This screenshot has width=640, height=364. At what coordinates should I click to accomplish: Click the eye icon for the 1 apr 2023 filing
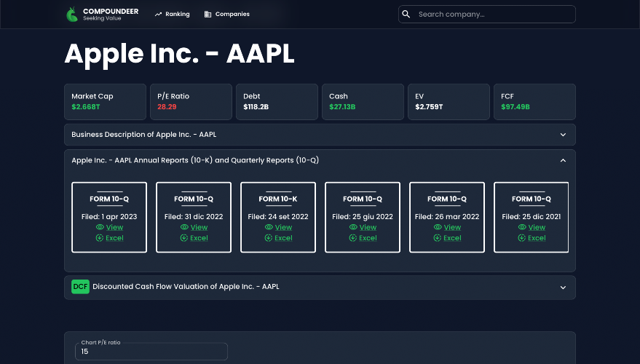100,227
